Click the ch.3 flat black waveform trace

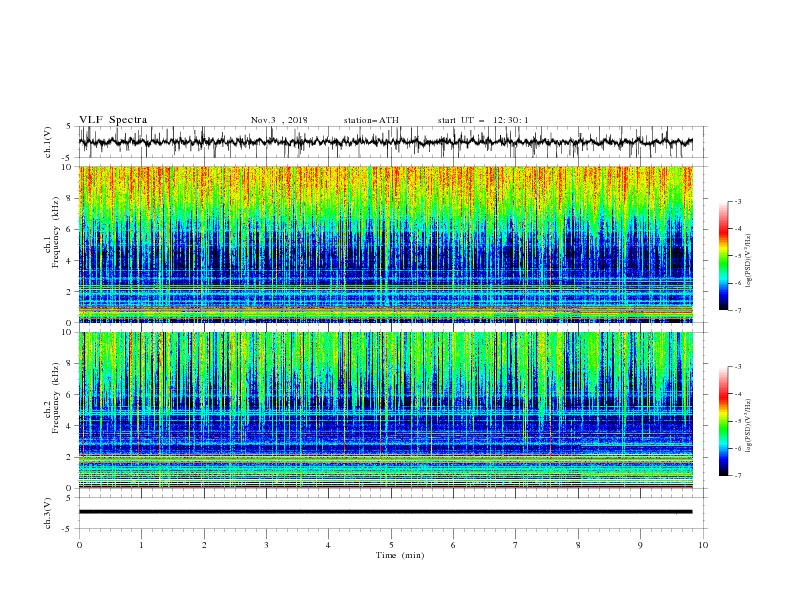coord(385,512)
